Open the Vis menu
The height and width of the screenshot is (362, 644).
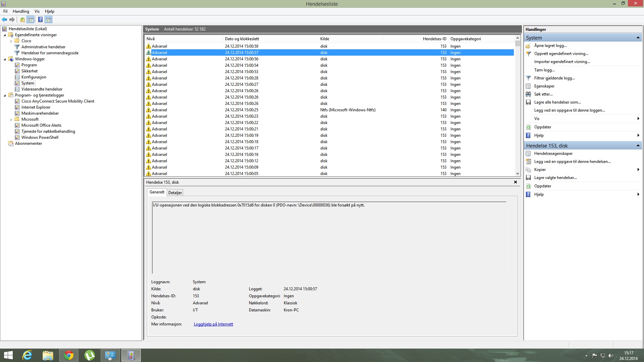(37, 11)
